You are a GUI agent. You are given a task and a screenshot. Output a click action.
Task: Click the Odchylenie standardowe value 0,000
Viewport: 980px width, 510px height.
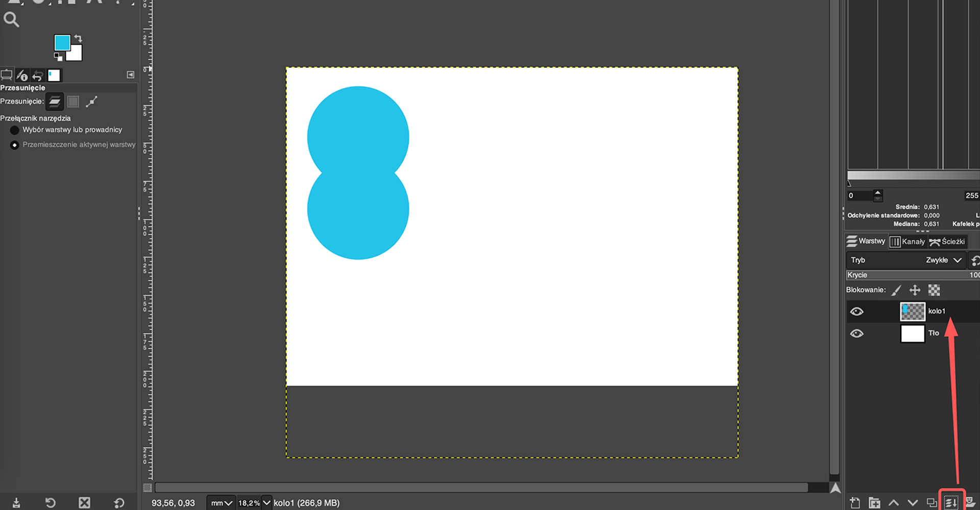click(x=932, y=216)
